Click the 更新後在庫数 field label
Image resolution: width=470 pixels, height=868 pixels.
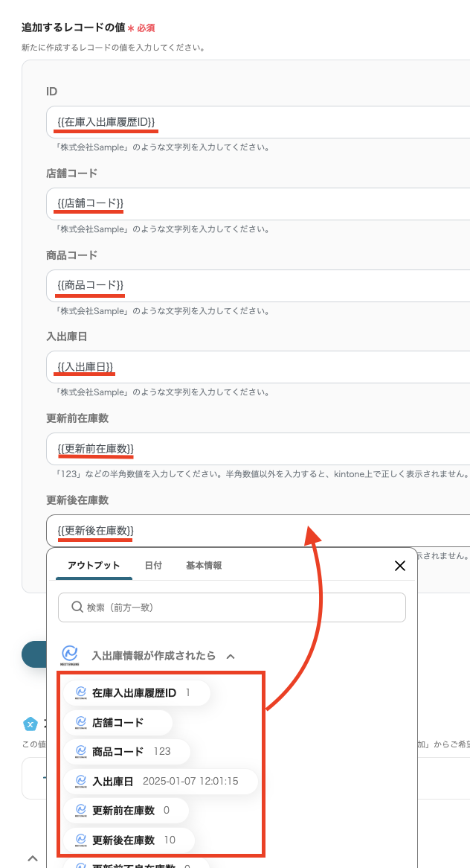pyautogui.click(x=77, y=500)
